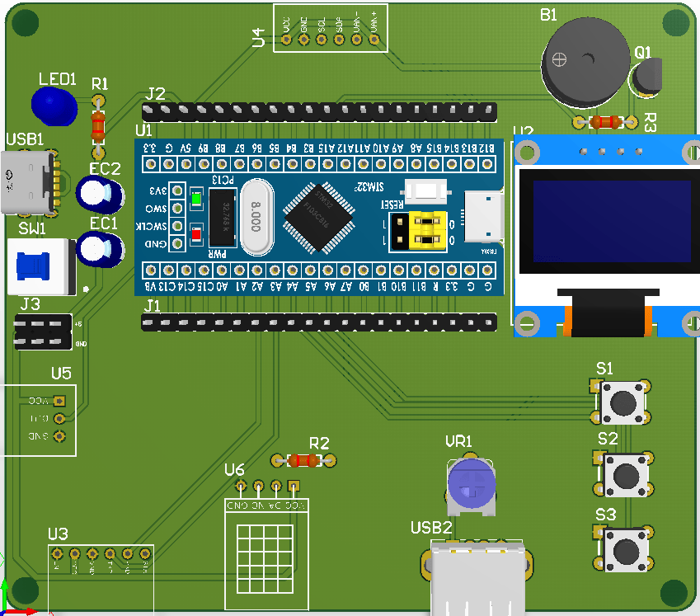
Task: Click the VR1 designator text
Action: coord(458,441)
